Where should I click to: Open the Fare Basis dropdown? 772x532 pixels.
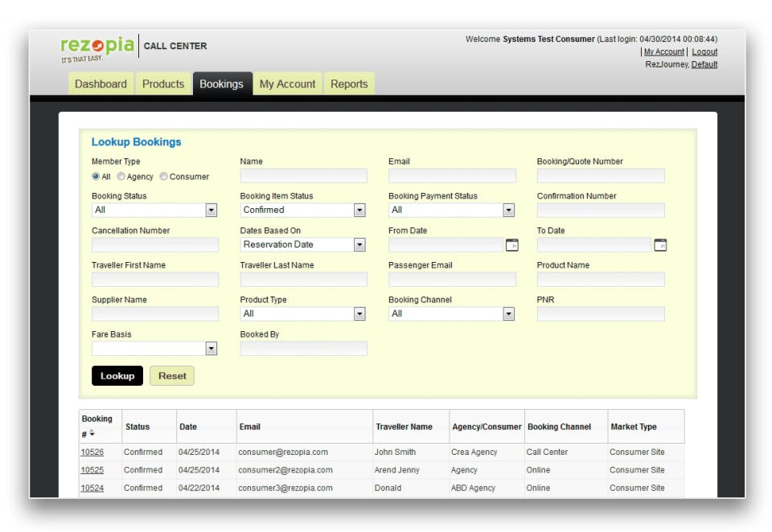coord(154,349)
